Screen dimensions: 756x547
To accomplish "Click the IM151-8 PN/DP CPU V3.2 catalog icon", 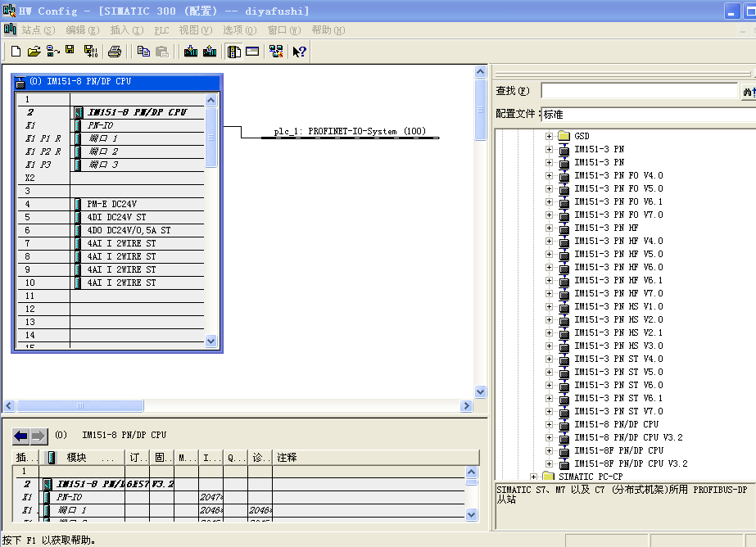I will click(x=564, y=438).
